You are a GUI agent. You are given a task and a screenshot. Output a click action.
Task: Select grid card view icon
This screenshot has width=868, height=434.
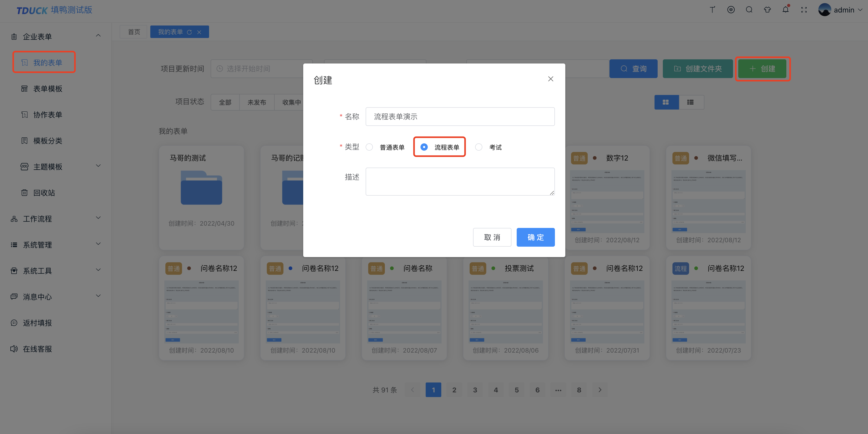pyautogui.click(x=665, y=102)
